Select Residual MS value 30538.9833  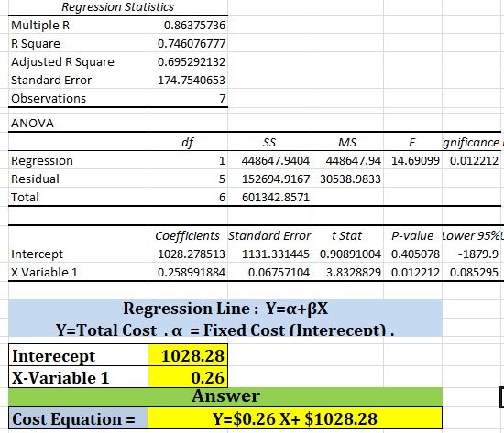pos(347,179)
